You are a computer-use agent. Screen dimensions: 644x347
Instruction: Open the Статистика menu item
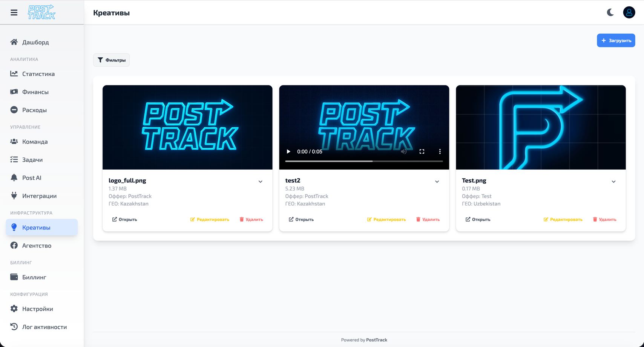38,74
